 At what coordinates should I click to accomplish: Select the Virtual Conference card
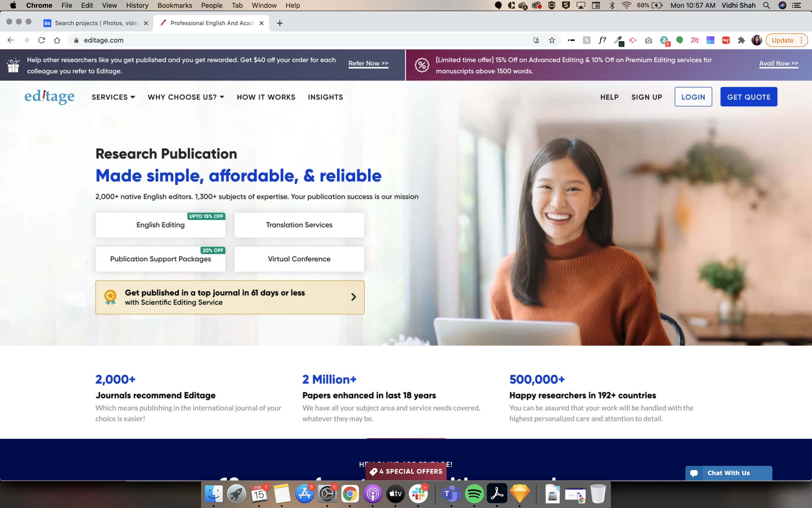299,259
